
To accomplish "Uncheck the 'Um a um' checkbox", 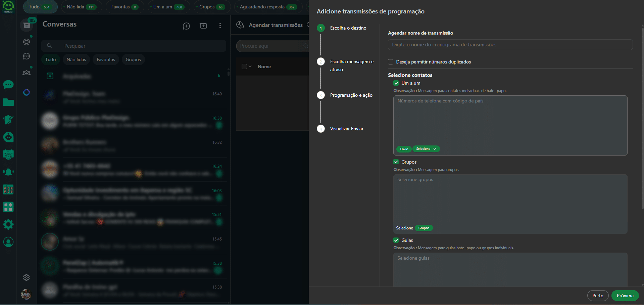I will (x=396, y=83).
